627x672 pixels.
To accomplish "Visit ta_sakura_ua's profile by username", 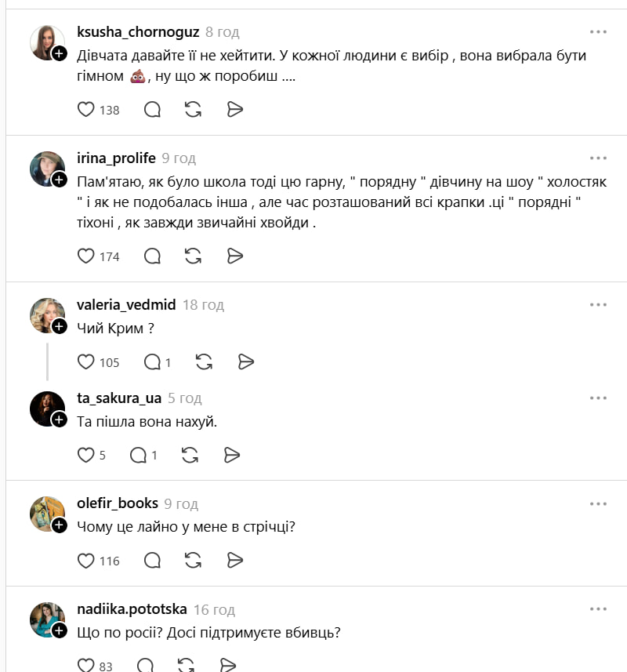I will tap(119, 398).
